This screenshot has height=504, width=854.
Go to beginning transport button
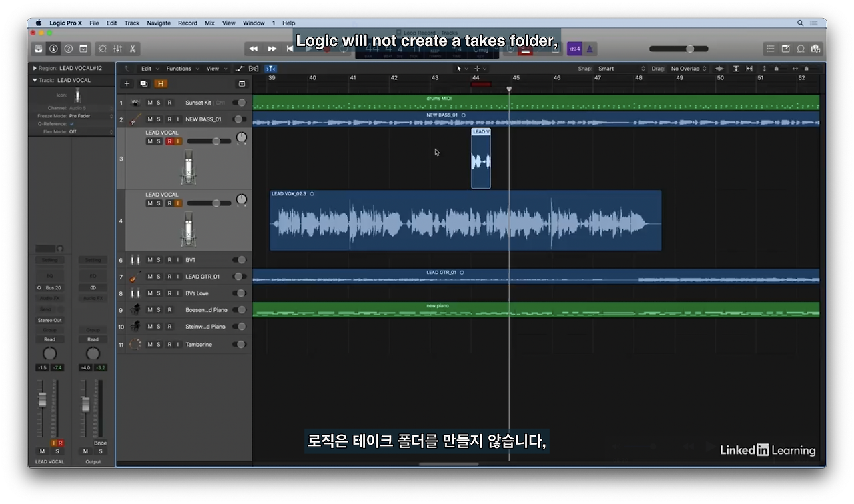point(289,49)
